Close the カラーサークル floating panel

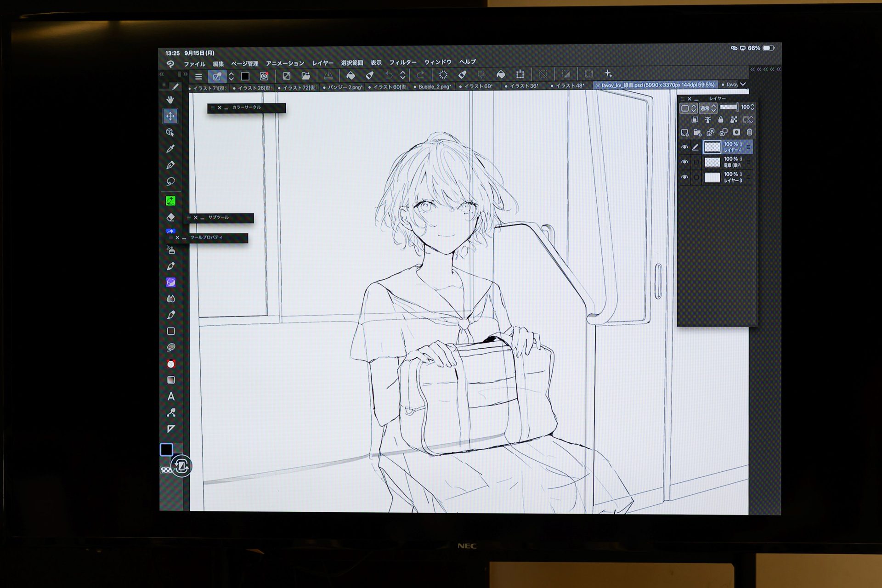pyautogui.click(x=220, y=107)
